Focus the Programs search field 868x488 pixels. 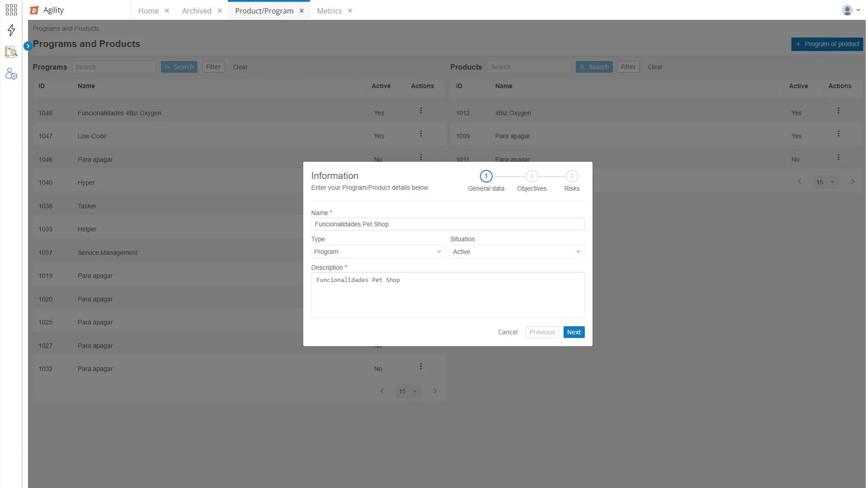pyautogui.click(x=114, y=67)
